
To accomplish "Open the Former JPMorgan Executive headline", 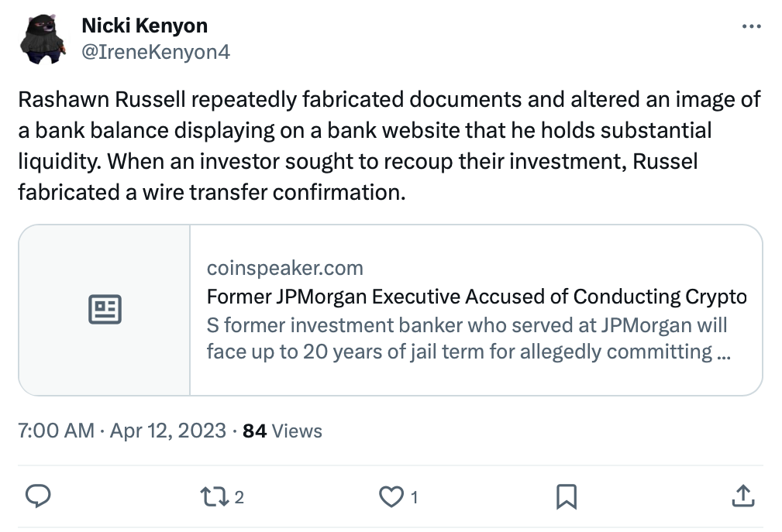I will click(x=476, y=297).
